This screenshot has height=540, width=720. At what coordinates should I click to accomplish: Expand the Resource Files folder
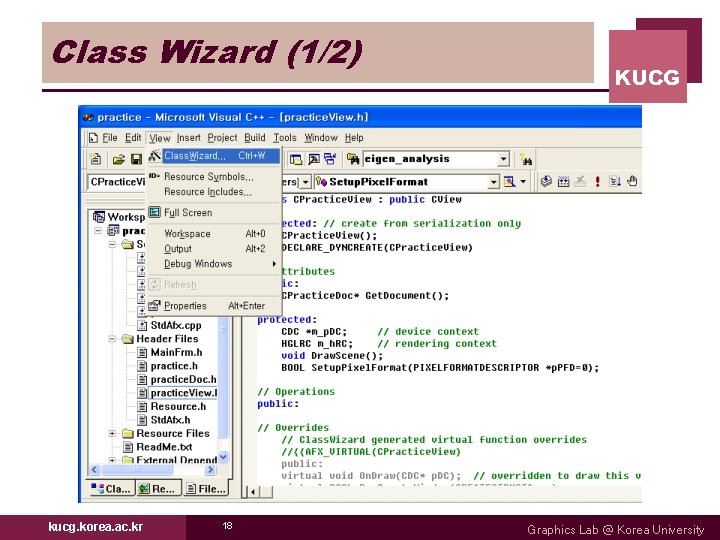(112, 433)
